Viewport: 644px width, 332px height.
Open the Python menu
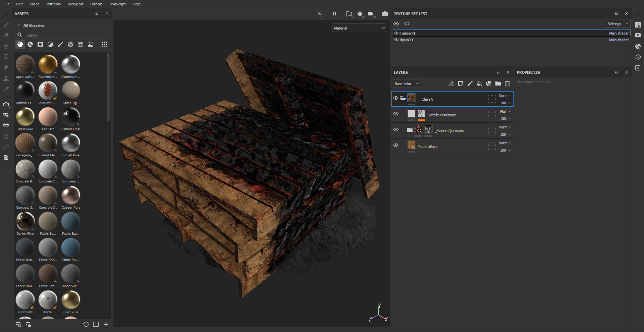96,4
